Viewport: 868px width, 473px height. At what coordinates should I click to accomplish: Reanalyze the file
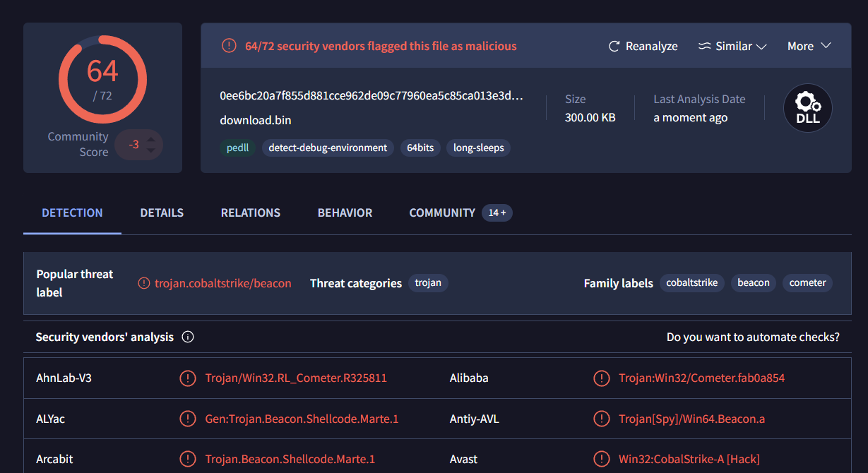[x=643, y=46]
